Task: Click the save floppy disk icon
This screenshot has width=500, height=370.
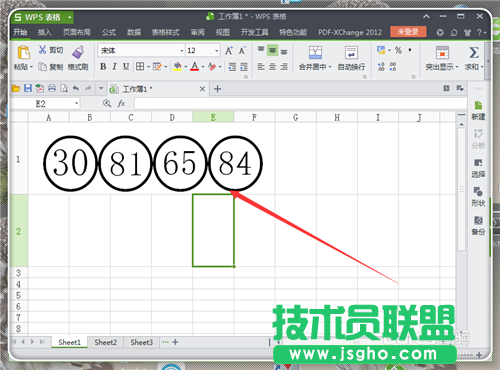Action: (x=28, y=88)
